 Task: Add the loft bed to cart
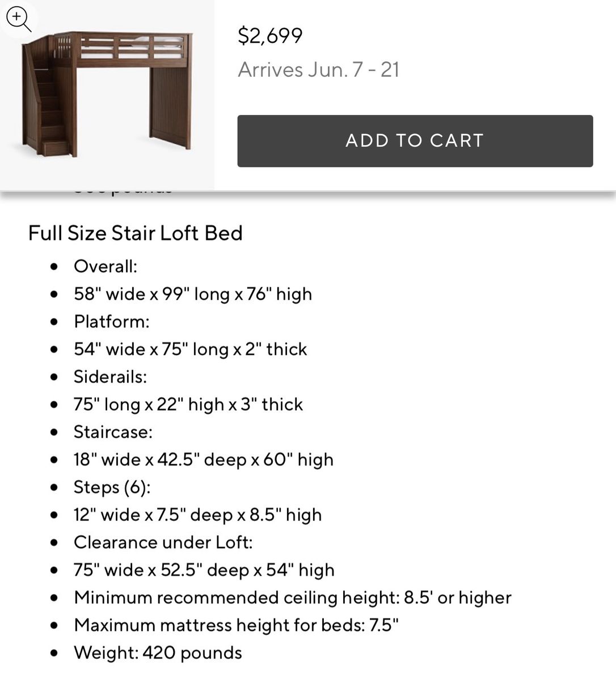[415, 141]
